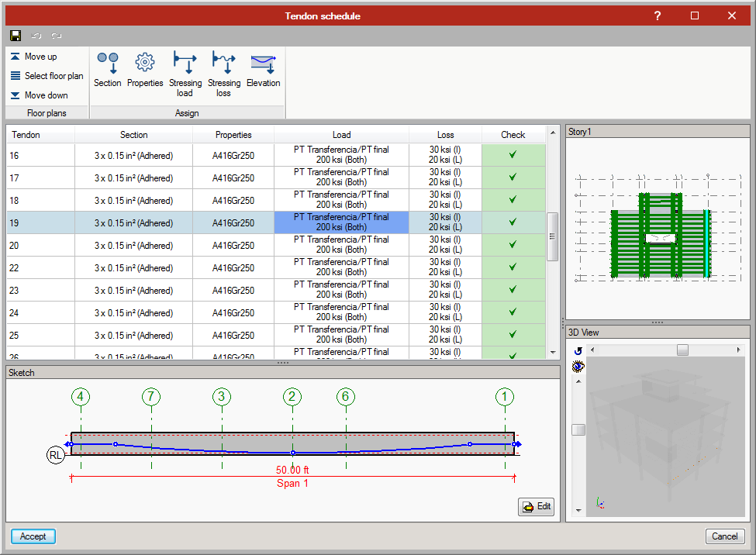Click the Load column header

[341, 135]
